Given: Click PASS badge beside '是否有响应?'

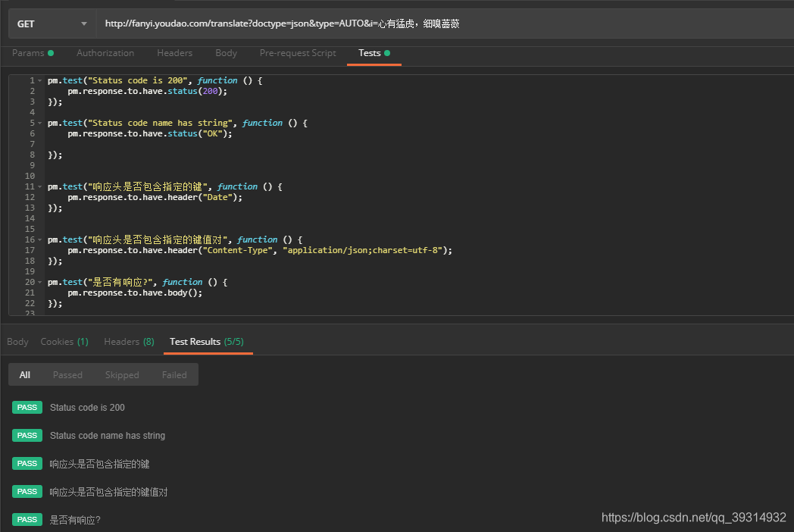Looking at the screenshot, I should 27,519.
